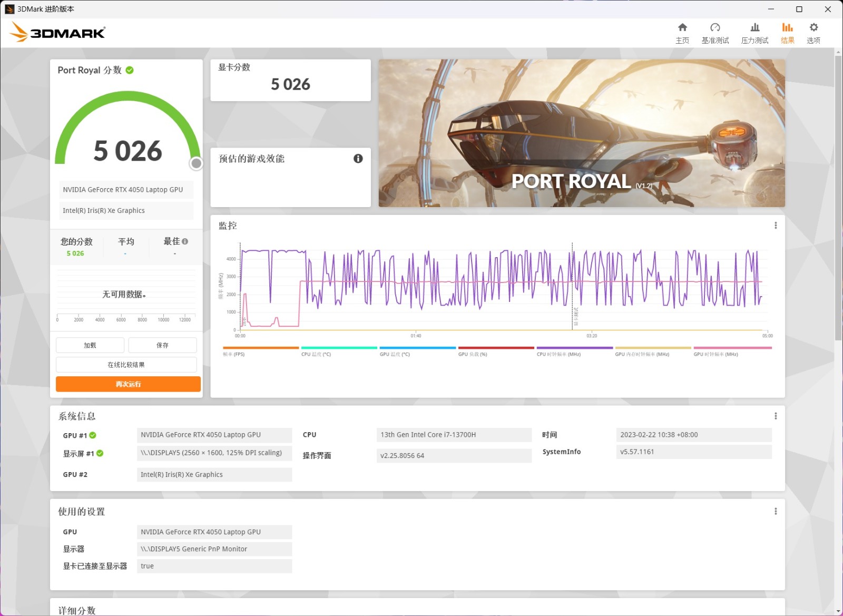Click the Port Royal banner image

point(582,133)
